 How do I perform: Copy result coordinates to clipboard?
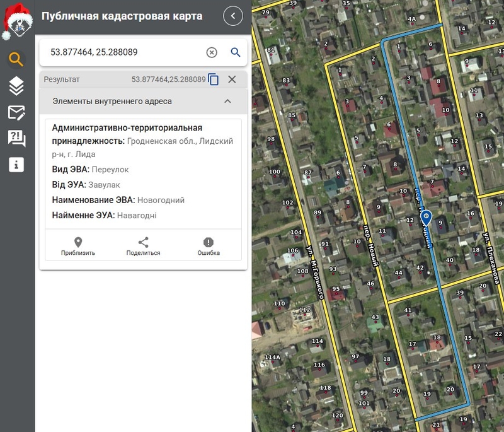pyautogui.click(x=214, y=79)
